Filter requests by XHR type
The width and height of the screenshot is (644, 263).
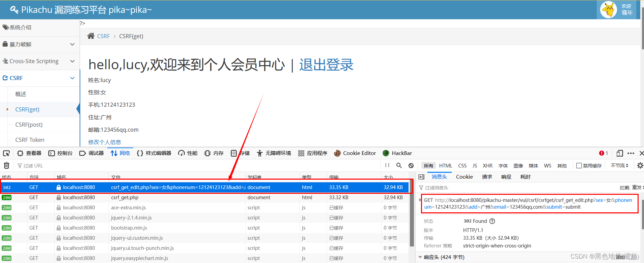[x=488, y=166]
